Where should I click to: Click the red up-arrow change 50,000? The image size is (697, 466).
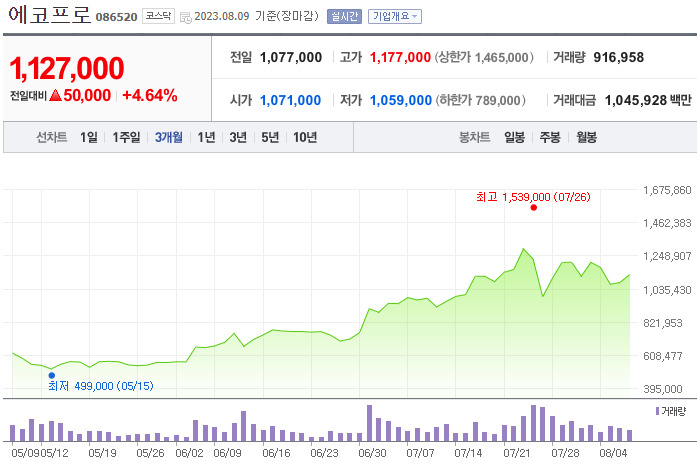click(80, 95)
